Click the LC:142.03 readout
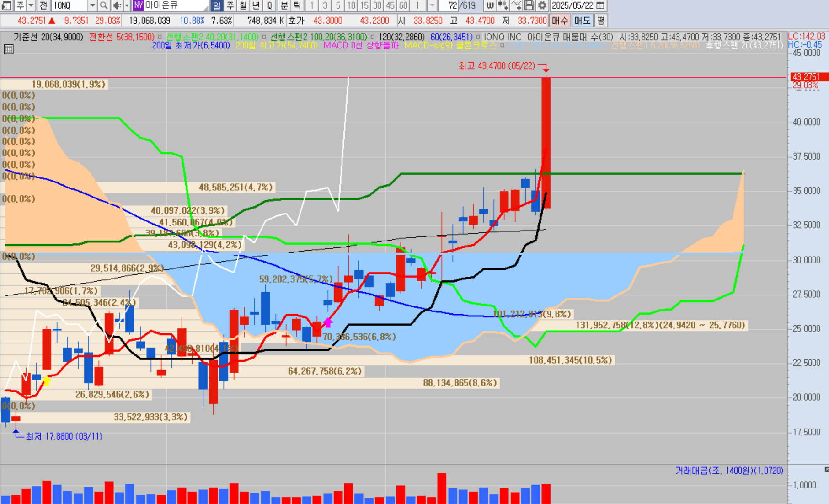This screenshot has width=829, height=504. click(807, 37)
